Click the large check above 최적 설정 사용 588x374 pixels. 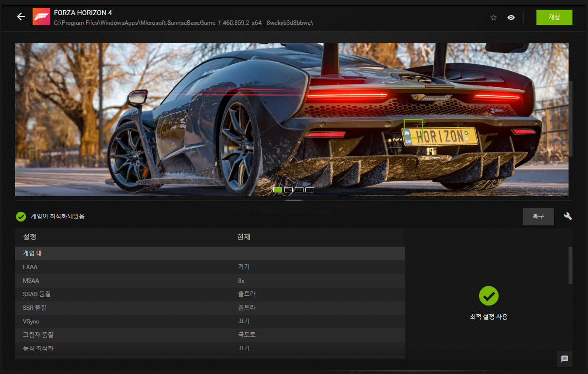pyautogui.click(x=489, y=296)
